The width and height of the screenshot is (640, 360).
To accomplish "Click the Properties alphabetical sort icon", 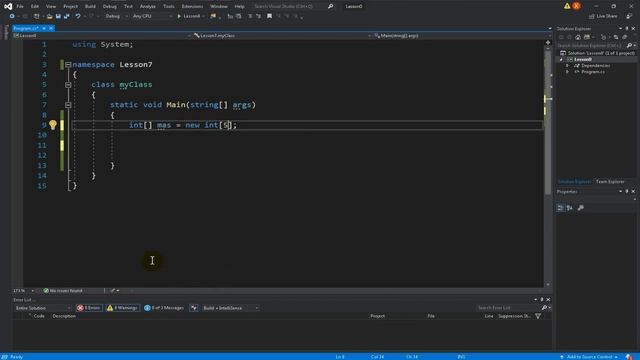I will pos(570,208).
